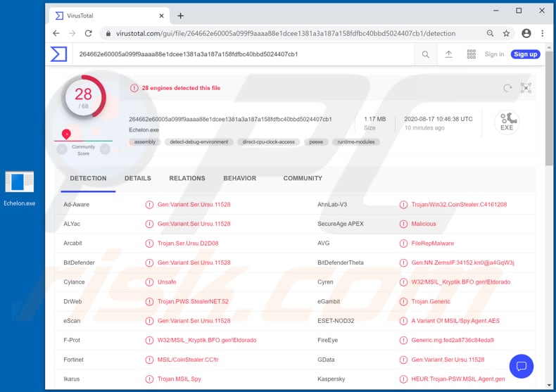556x392 pixels.
Task: Click the Sign up button
Action: [x=526, y=54]
